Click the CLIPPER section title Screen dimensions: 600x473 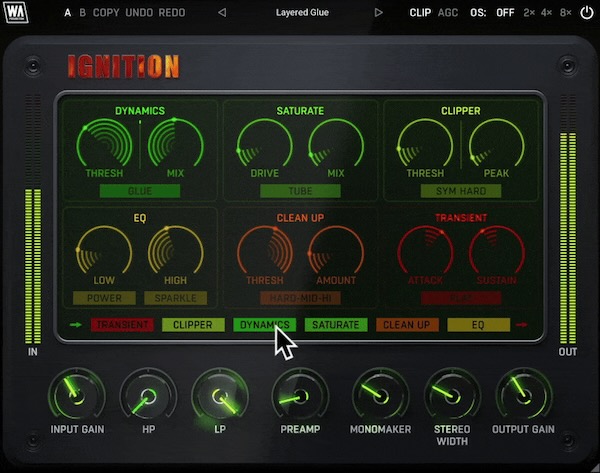coord(461,111)
